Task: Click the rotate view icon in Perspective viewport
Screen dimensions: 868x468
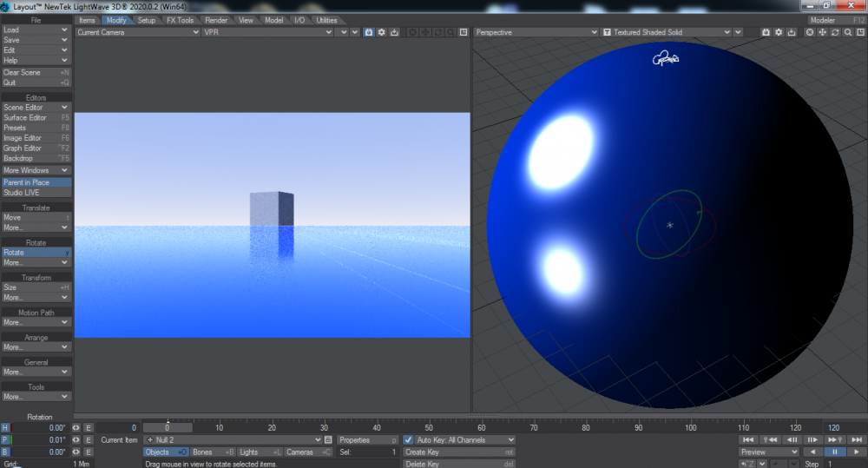Action: (835, 32)
